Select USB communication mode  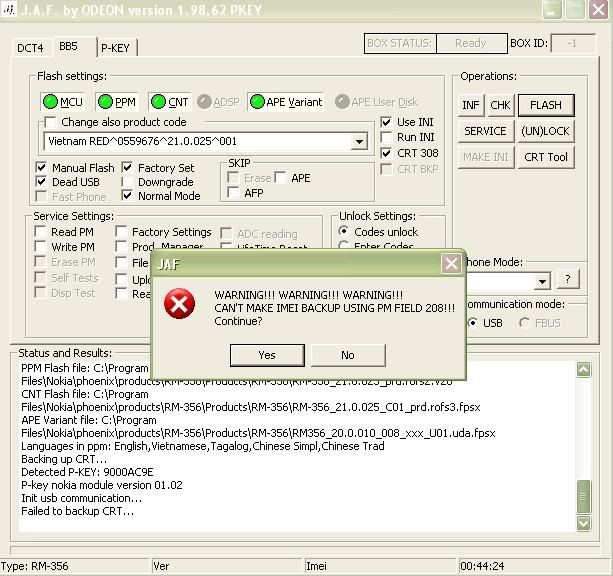point(472,323)
